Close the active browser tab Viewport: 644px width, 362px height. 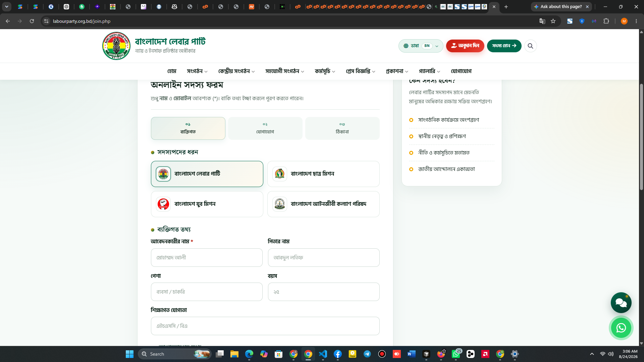coord(494,7)
